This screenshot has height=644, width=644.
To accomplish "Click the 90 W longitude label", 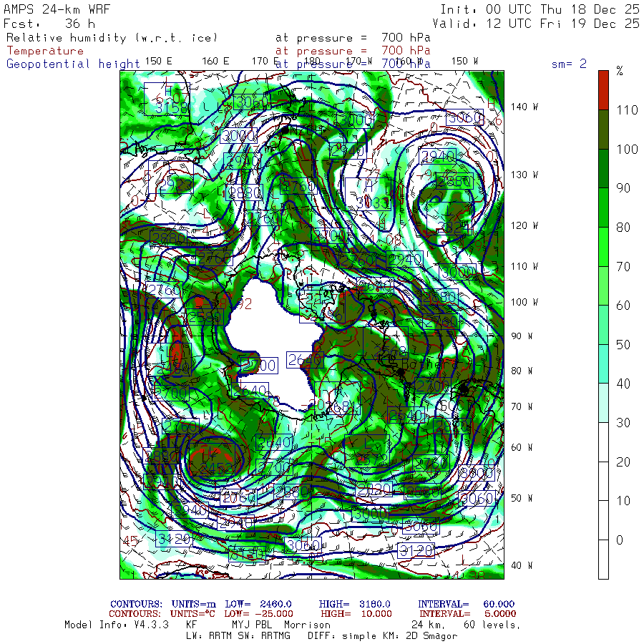I will (x=522, y=336).
